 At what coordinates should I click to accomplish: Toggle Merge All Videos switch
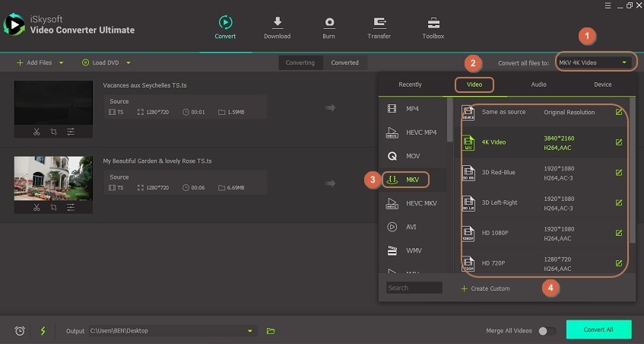click(x=547, y=331)
